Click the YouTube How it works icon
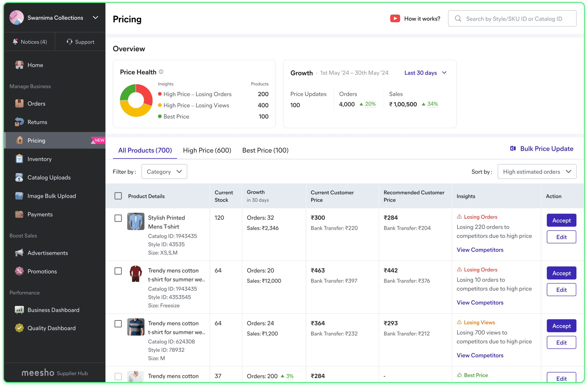Viewport: 588px width, 387px height. click(x=395, y=19)
